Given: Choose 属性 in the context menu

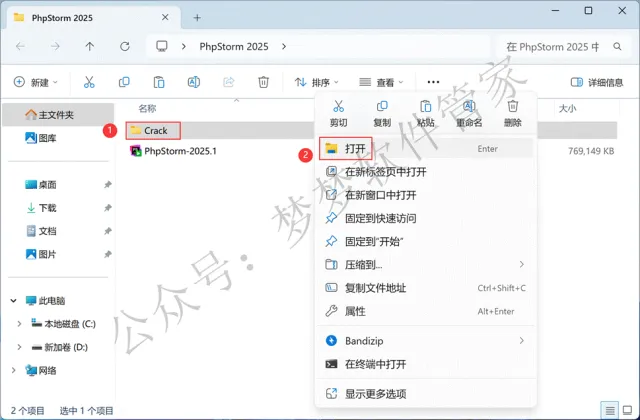Looking at the screenshot, I should [x=425, y=311].
